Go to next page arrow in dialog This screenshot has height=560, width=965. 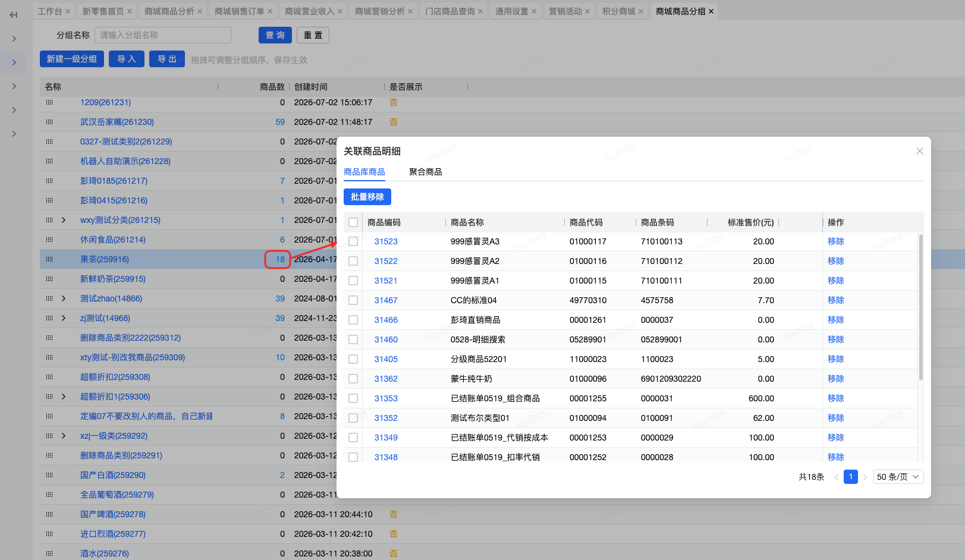pos(865,477)
